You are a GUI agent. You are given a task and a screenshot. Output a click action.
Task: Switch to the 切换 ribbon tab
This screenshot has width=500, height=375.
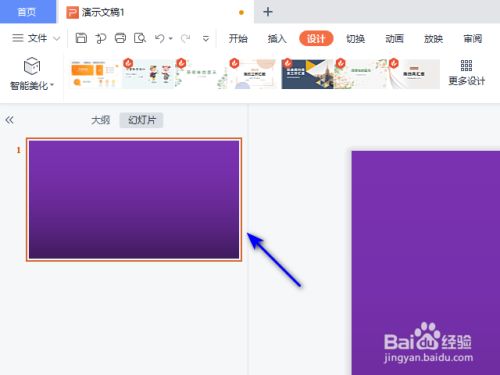355,39
